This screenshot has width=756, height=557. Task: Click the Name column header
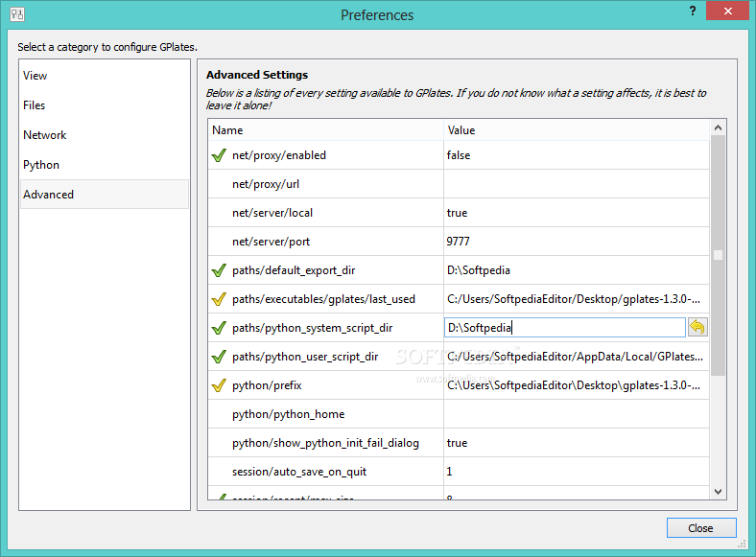point(325,130)
